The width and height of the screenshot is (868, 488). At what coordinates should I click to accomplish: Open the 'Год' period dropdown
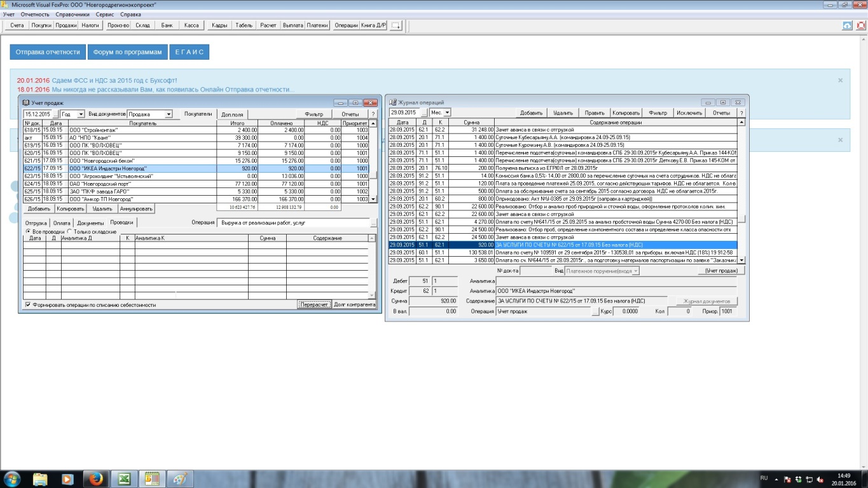pyautogui.click(x=81, y=114)
